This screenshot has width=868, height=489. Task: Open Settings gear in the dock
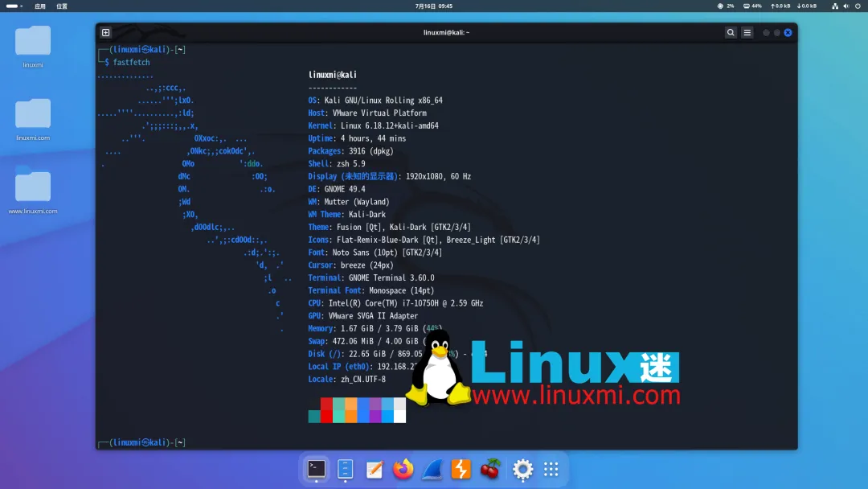[x=522, y=470]
